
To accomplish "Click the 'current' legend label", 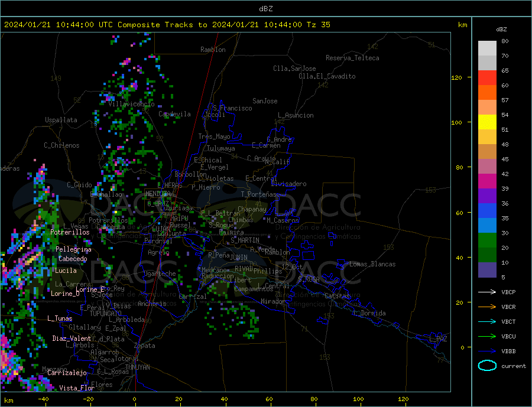I will coord(513,366).
